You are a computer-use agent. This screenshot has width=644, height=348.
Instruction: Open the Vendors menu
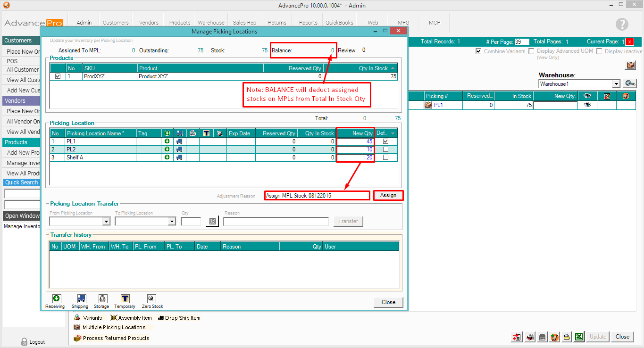149,23
